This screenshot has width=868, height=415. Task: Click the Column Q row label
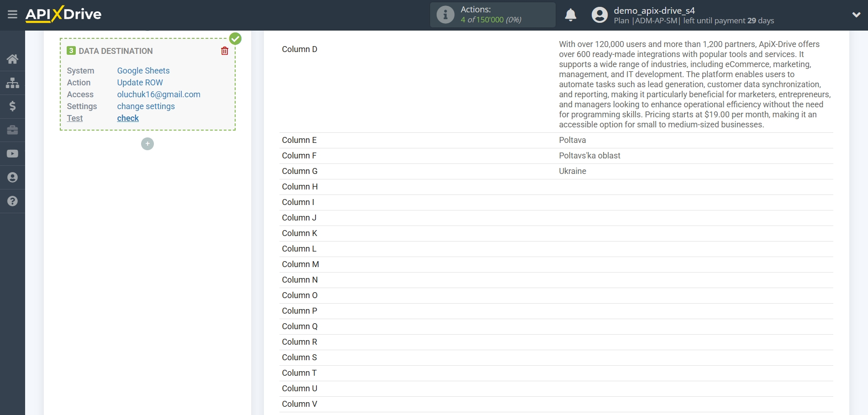click(300, 326)
